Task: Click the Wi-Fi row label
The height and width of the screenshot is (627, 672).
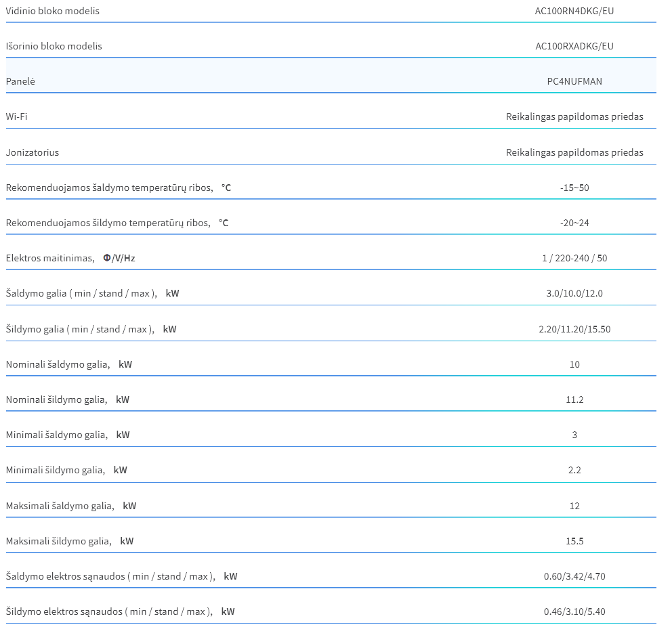Action: [17, 116]
